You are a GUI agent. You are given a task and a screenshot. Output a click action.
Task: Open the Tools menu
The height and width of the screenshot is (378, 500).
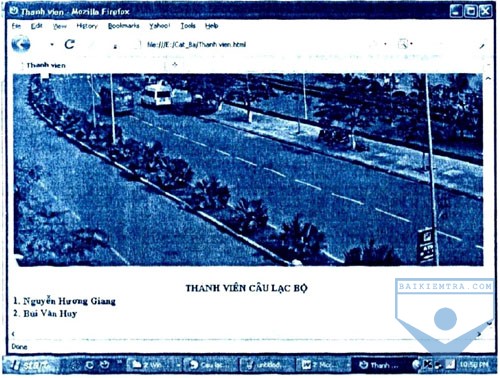pos(188,26)
